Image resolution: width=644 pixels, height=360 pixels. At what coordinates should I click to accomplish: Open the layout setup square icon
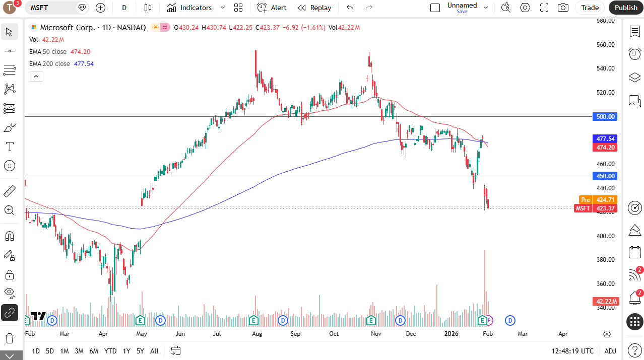tap(435, 8)
